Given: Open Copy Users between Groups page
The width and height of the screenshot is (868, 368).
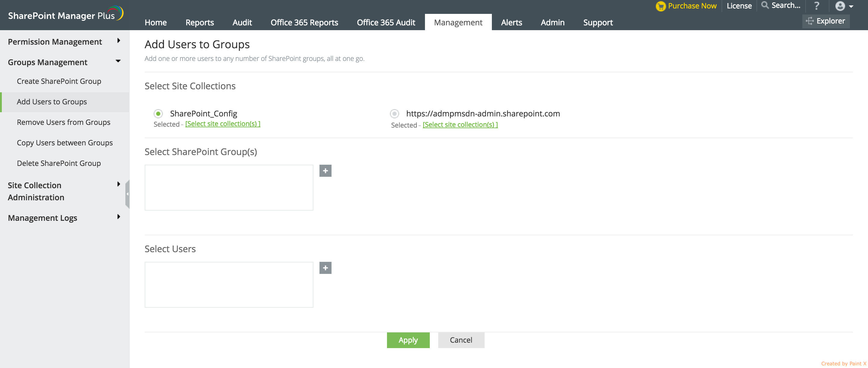Looking at the screenshot, I should [65, 143].
